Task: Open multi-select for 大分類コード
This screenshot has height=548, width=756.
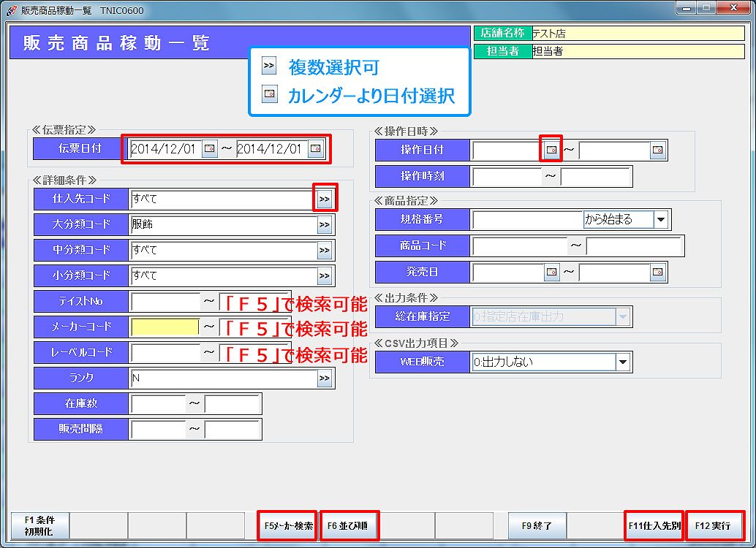Action: pos(325,224)
